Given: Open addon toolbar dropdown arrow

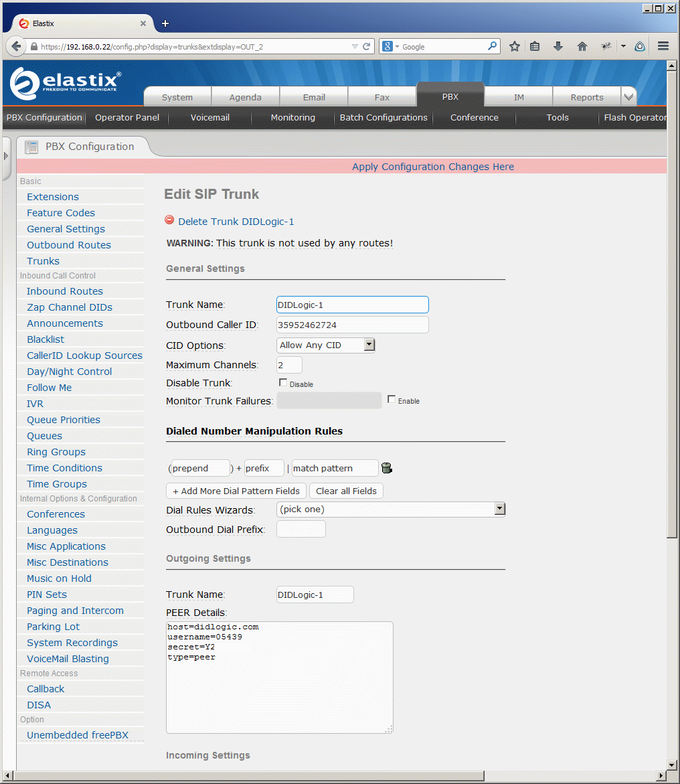Looking at the screenshot, I should point(623,46).
